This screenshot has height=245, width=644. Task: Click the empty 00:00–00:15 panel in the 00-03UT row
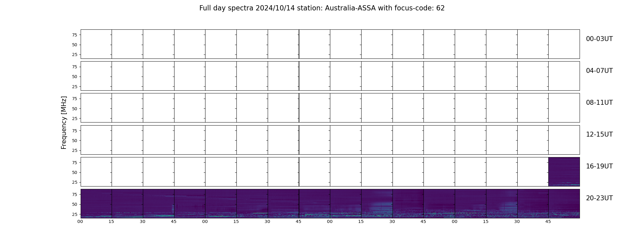96,44
